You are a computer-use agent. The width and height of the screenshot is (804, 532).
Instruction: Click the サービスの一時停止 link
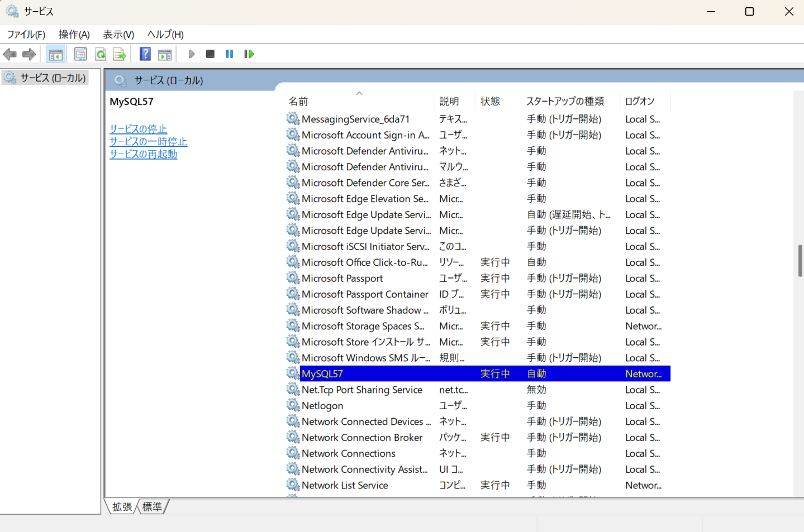[x=148, y=142]
